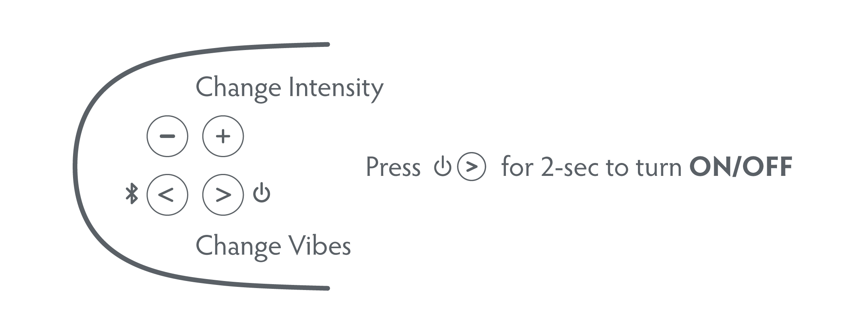Viewport: 868px width, 333px height.
Task: Click the word Change above Intensity buttons
Action: 238,88
